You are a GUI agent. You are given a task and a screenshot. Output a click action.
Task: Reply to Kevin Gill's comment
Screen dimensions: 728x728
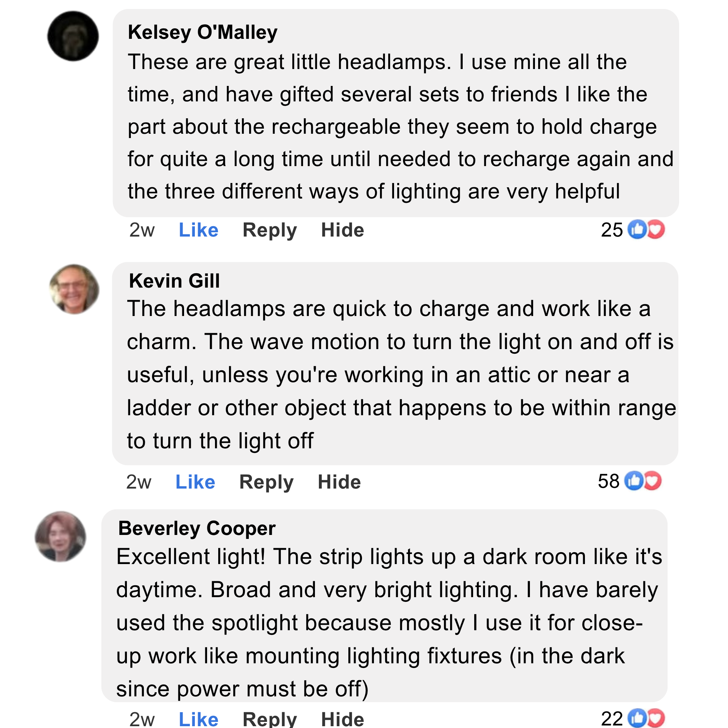point(266,482)
